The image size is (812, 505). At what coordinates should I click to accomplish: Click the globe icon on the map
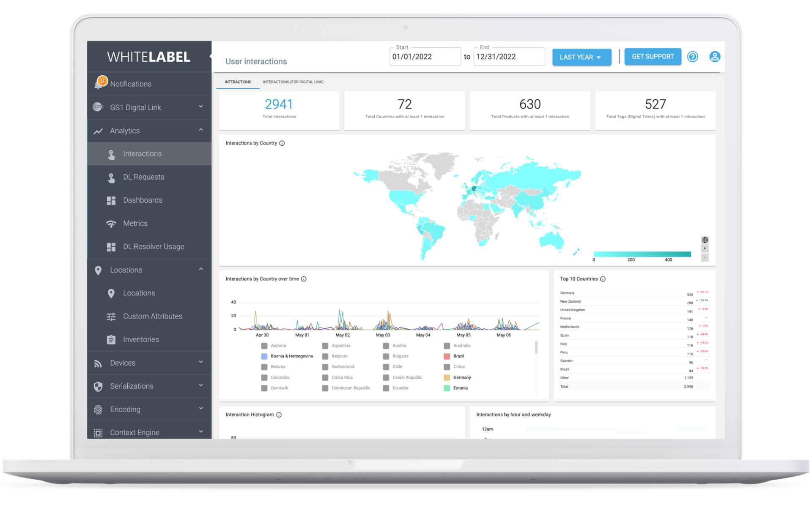(x=705, y=240)
